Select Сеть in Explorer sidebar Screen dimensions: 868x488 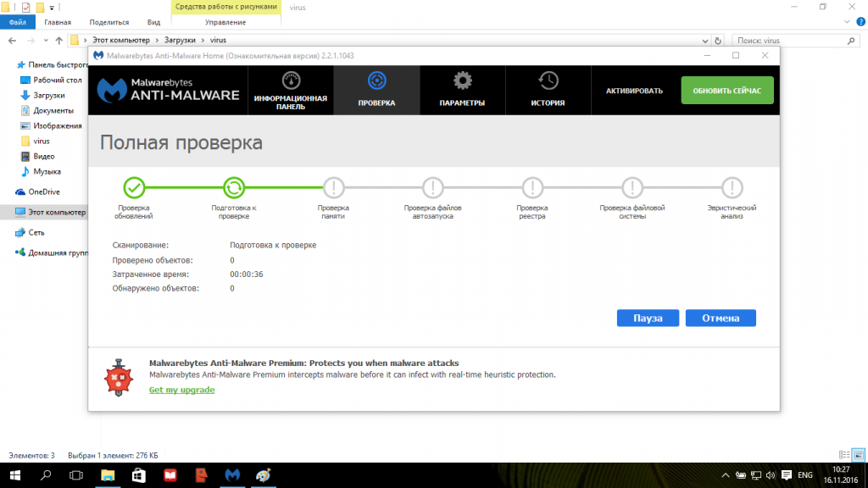click(30, 232)
